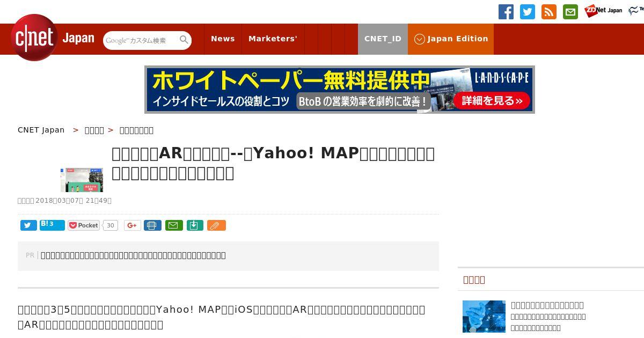Screen dimensions: 644x338
Task: Open the orange RSS feed icon
Action: (549, 12)
